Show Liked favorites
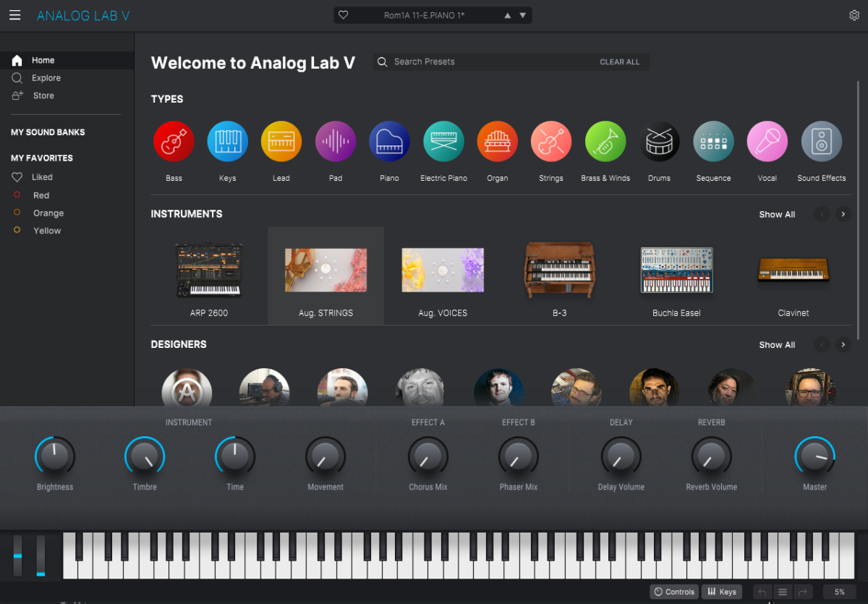This screenshot has height=604, width=868. click(x=42, y=177)
